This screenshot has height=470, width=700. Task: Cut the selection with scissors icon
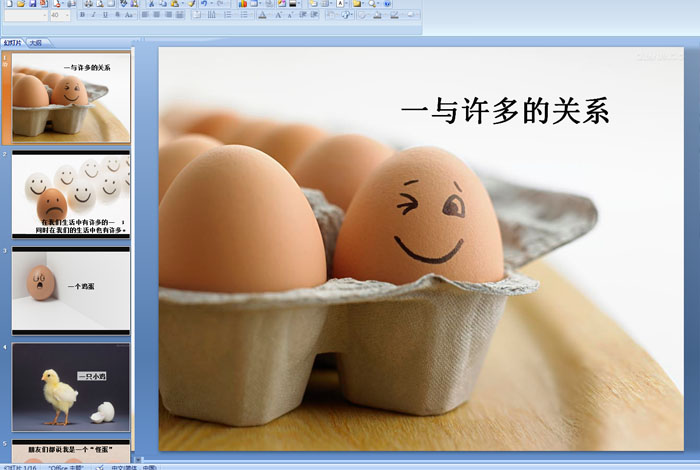(x=151, y=4)
